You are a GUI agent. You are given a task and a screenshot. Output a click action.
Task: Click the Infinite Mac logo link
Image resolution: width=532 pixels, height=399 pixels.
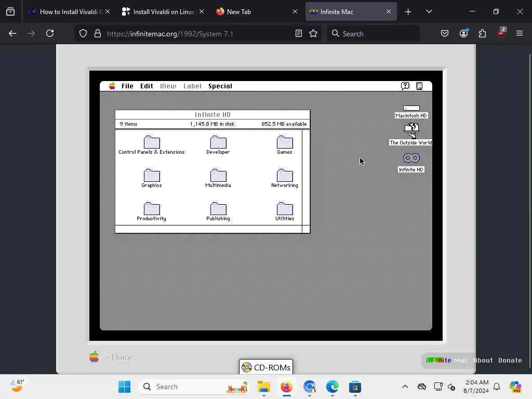tap(447, 361)
